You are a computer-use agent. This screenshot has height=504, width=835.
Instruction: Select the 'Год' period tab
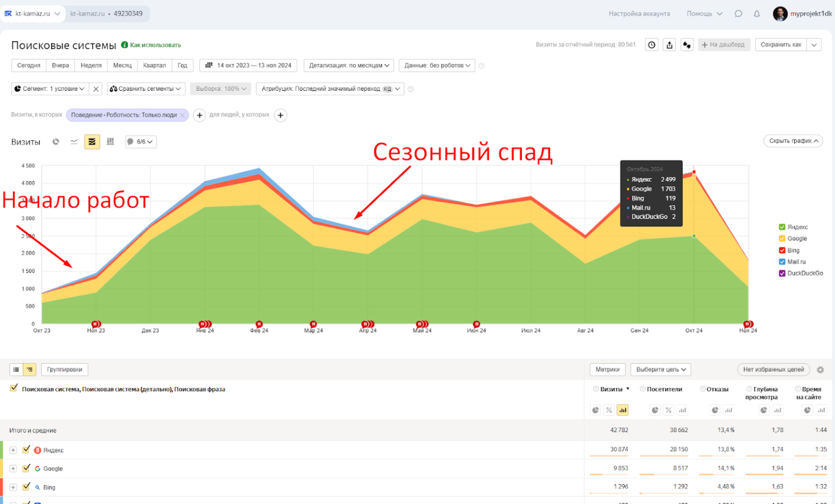click(183, 65)
